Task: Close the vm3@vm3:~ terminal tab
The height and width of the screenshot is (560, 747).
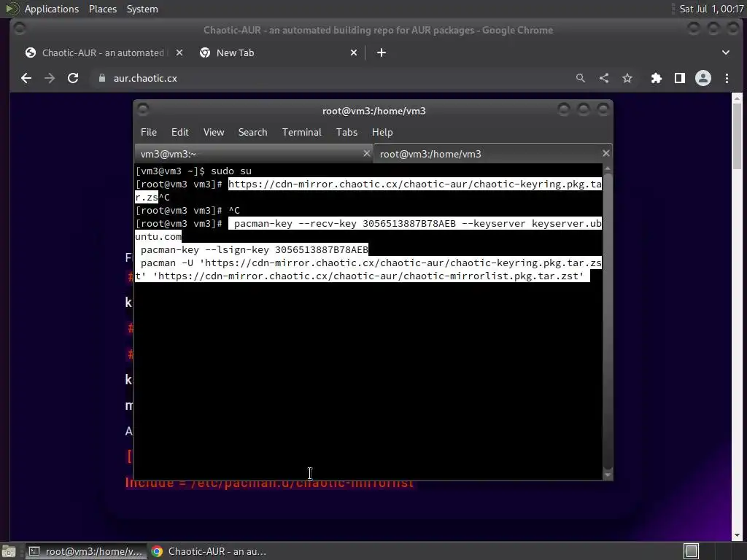Action: point(366,153)
